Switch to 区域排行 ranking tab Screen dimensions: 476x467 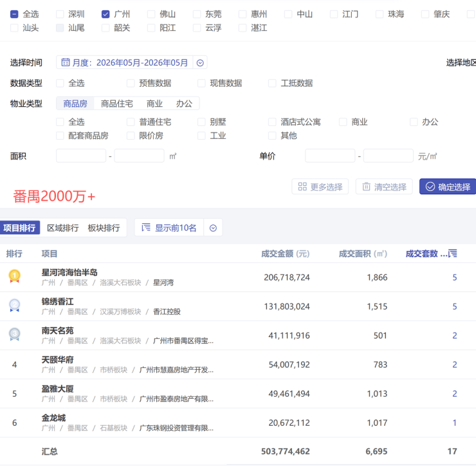(63, 228)
